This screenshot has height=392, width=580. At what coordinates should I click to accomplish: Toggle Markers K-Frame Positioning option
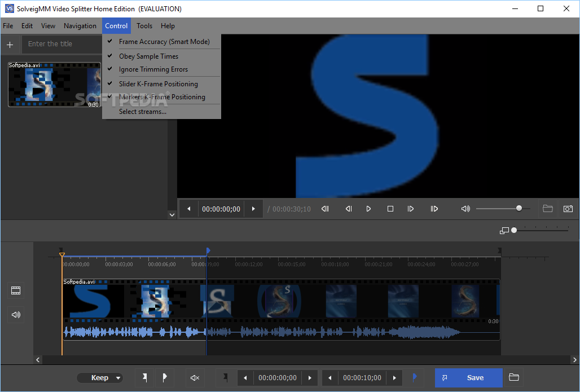162,97
